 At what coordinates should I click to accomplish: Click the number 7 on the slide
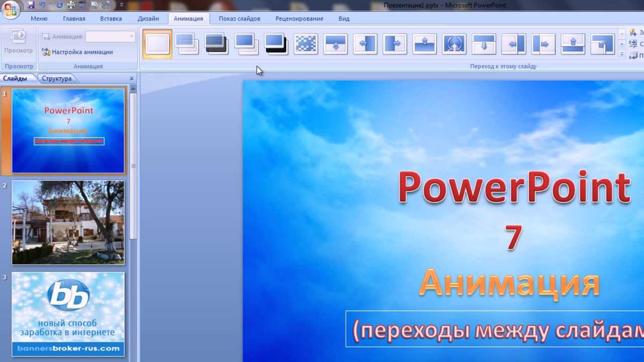[514, 237]
